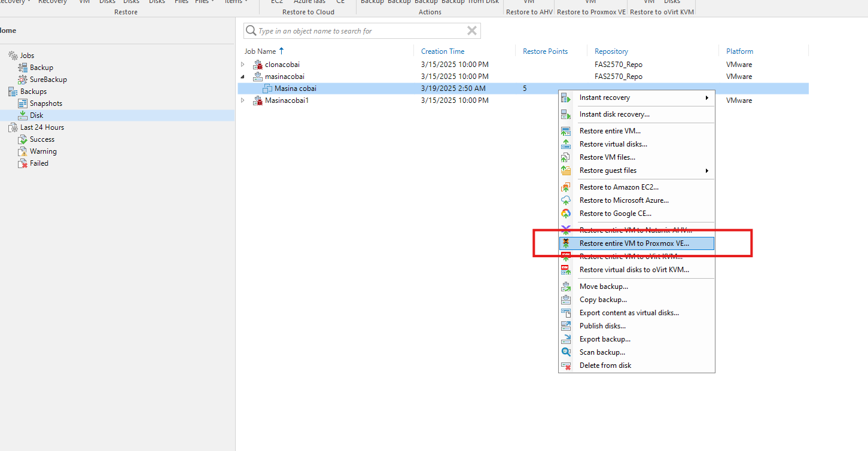Click VMware platform in clonacobai row

click(739, 65)
